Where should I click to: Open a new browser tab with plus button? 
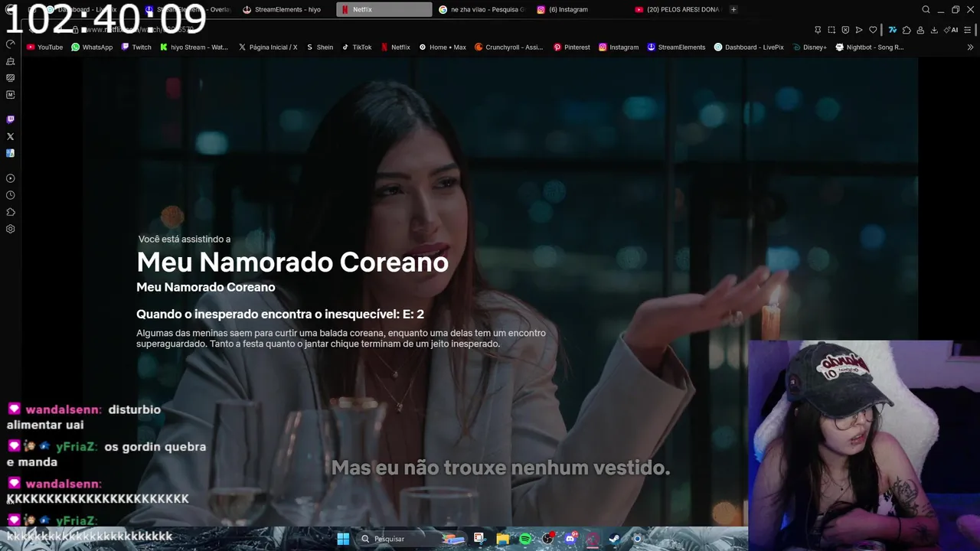(x=733, y=9)
